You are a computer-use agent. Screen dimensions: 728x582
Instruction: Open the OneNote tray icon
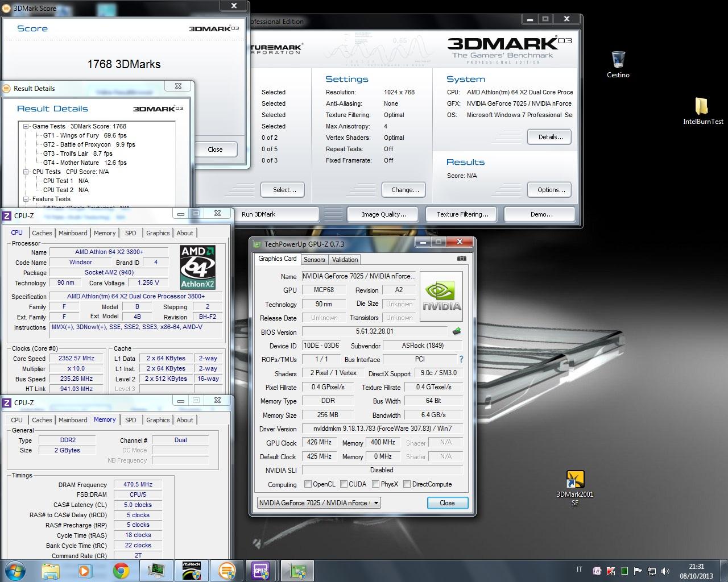coord(597,571)
